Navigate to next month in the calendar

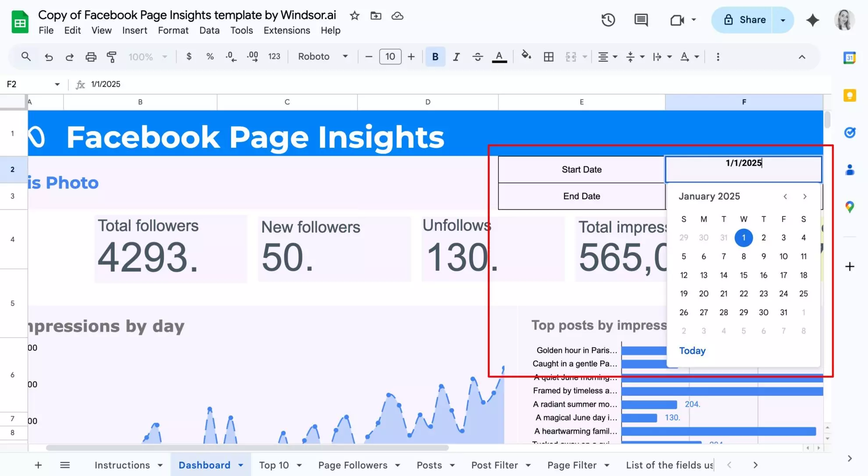[x=804, y=197]
